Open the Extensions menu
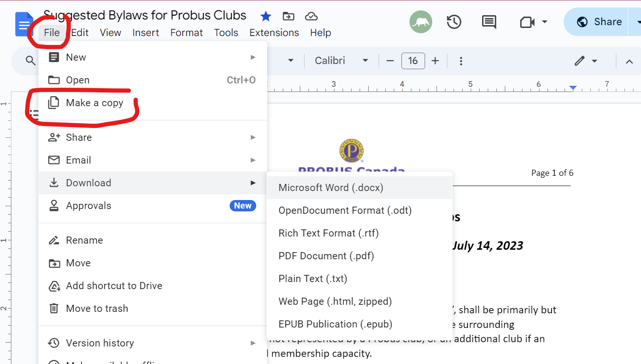641x364 pixels. 274,33
